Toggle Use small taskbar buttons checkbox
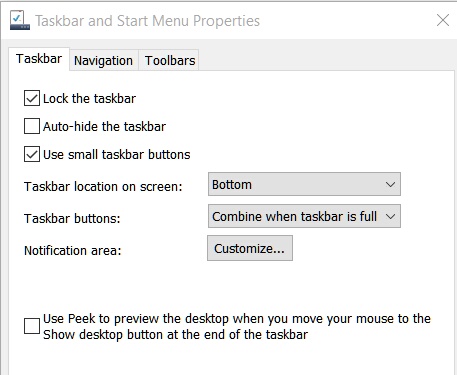The height and width of the screenshot is (375, 457). tap(32, 154)
